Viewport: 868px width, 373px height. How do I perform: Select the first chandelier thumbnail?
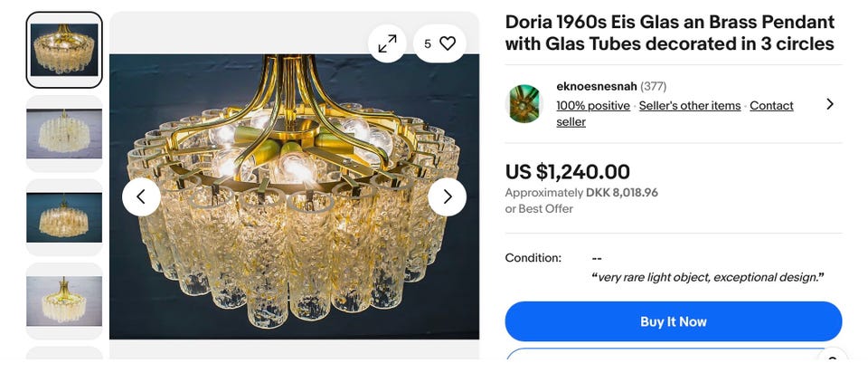click(x=64, y=50)
